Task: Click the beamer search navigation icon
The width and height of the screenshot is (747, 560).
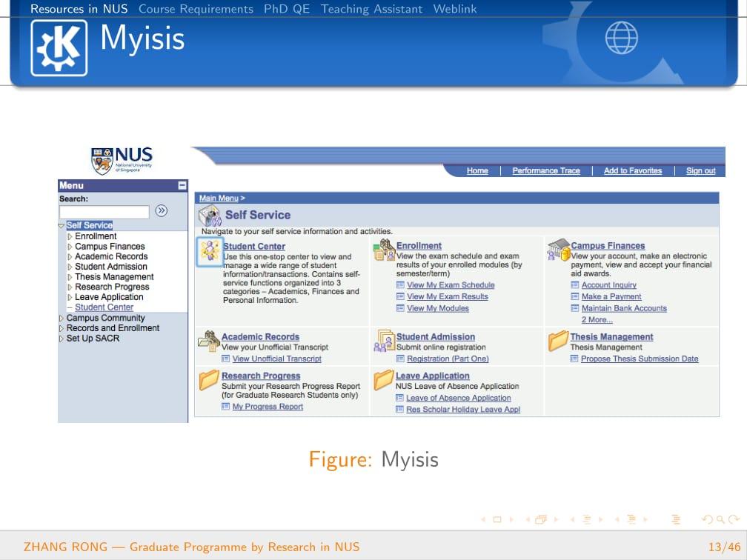Action: pyautogui.click(x=720, y=519)
